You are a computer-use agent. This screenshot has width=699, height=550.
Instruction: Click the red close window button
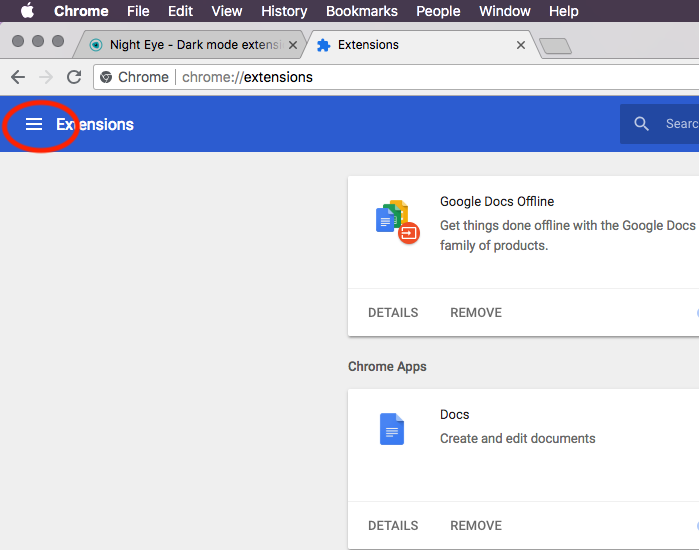point(18,41)
